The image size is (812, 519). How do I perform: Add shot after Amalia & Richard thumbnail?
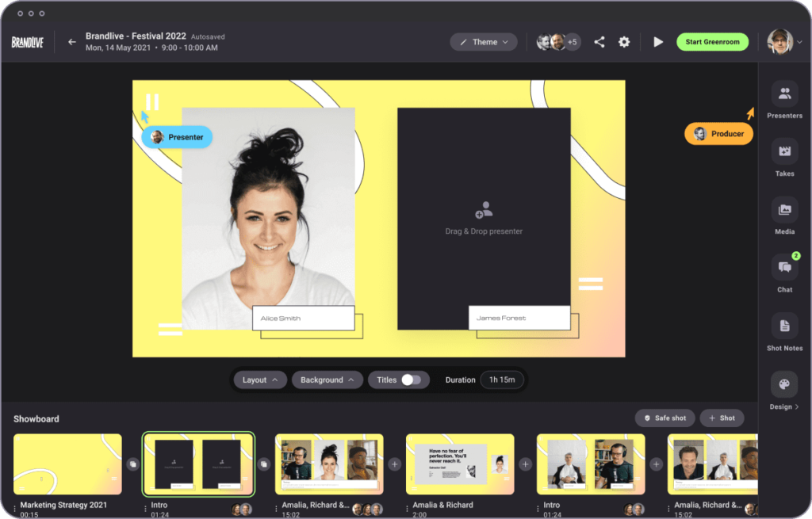(525, 464)
